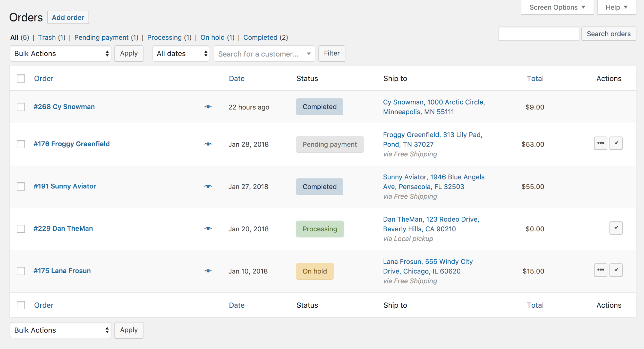Click the On hold status badge
This screenshot has height=349, width=644.
(315, 271)
